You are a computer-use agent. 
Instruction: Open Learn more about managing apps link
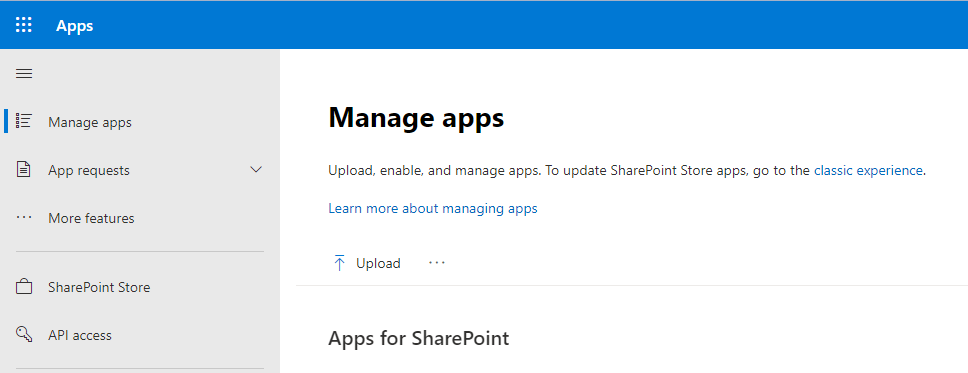[x=433, y=209]
